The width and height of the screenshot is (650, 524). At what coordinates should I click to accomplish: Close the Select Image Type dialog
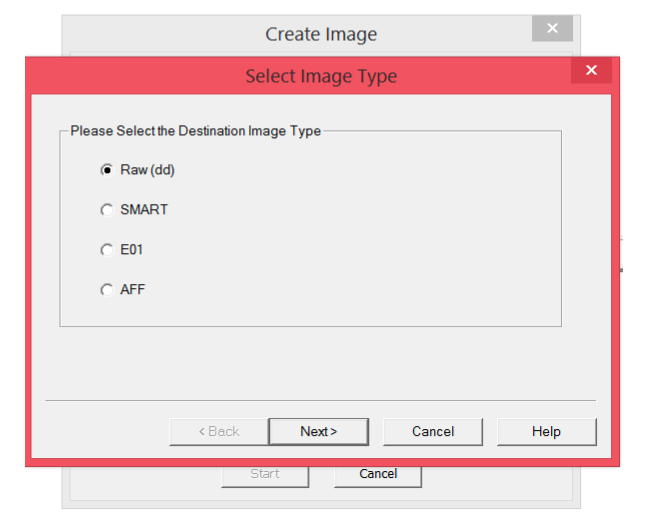(x=591, y=70)
